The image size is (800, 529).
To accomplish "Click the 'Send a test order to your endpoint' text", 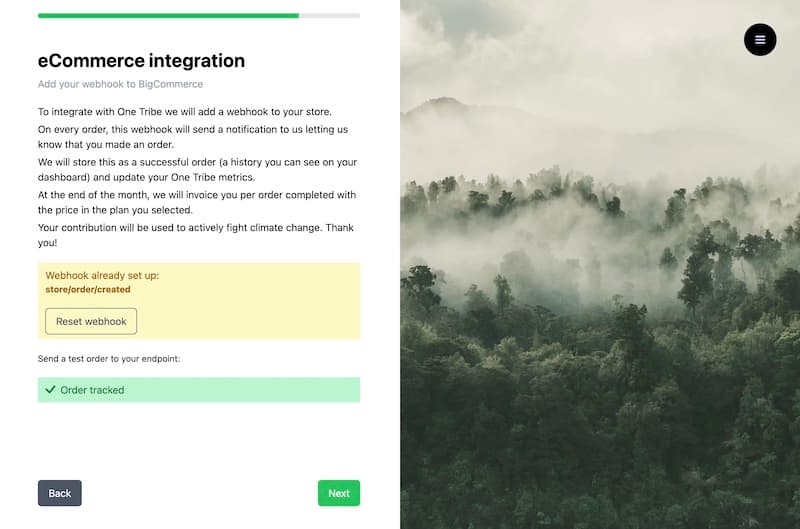I will point(109,359).
